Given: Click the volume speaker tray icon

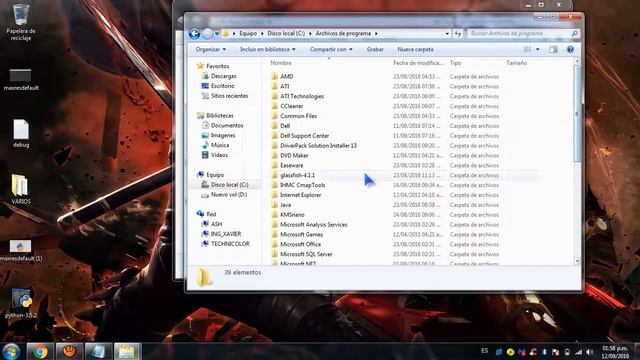Looking at the screenshot, I should 589,352.
